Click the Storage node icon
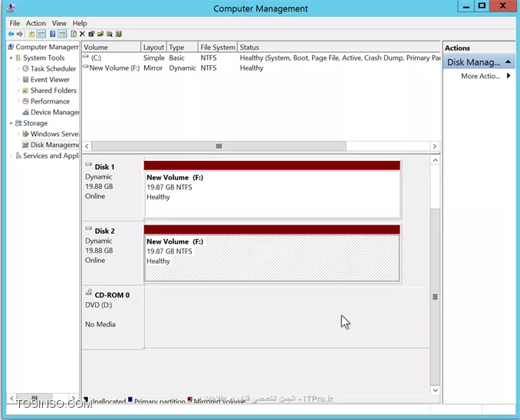The width and height of the screenshot is (520, 420). (18, 123)
